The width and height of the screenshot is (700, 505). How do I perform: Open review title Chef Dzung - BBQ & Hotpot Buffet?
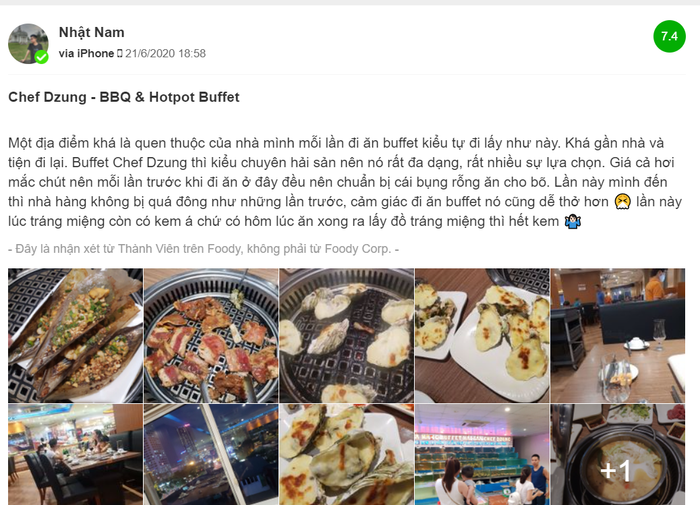(124, 97)
